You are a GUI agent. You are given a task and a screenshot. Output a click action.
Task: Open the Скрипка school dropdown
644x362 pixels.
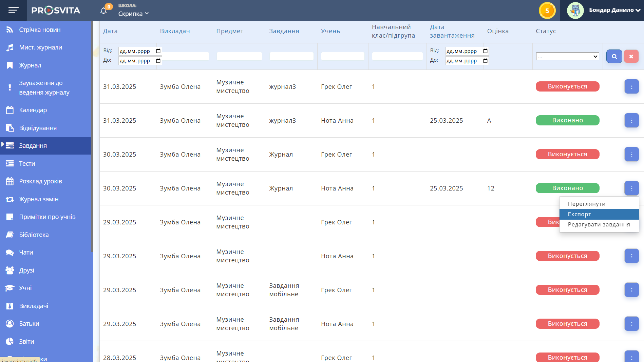coord(133,14)
